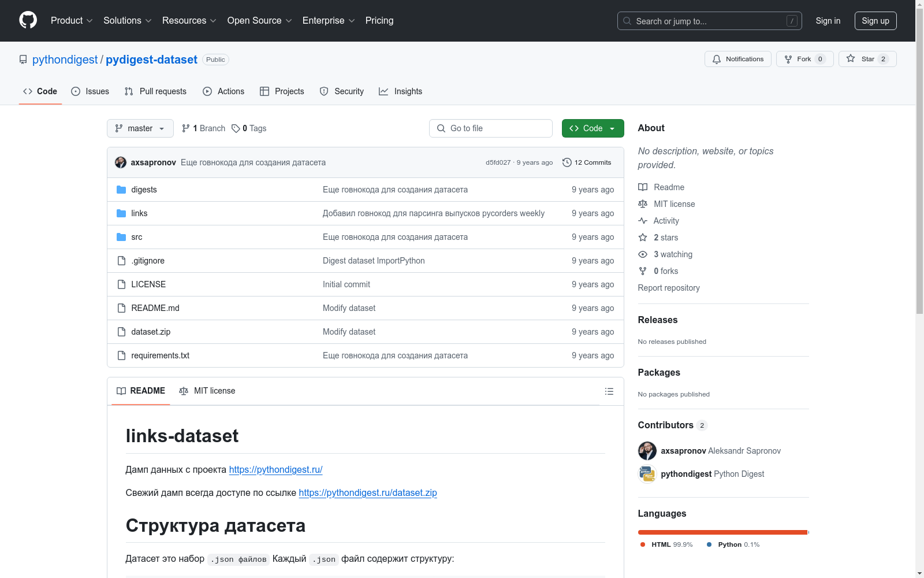Open the Contributors heading link

click(672, 425)
